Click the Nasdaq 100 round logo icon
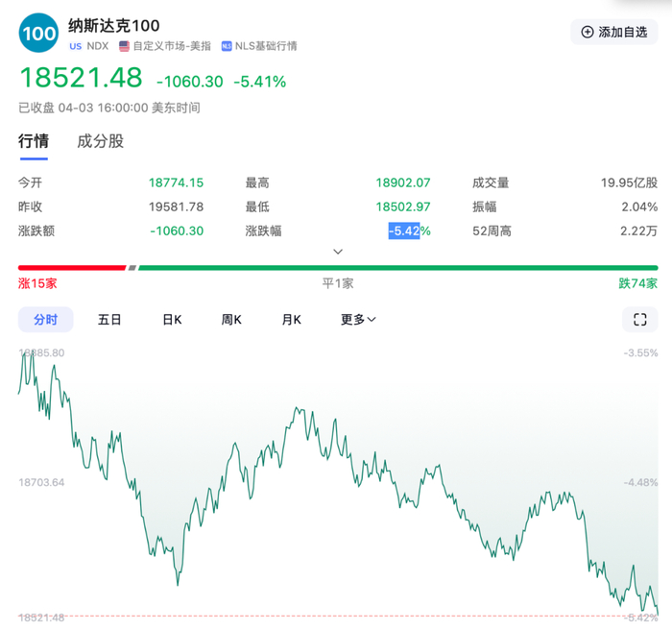 38,33
